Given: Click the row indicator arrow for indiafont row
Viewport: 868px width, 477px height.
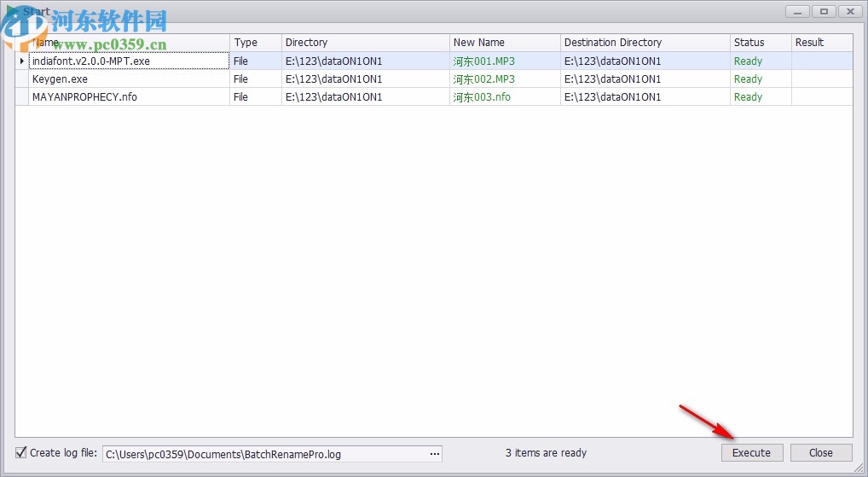Looking at the screenshot, I should 21,61.
